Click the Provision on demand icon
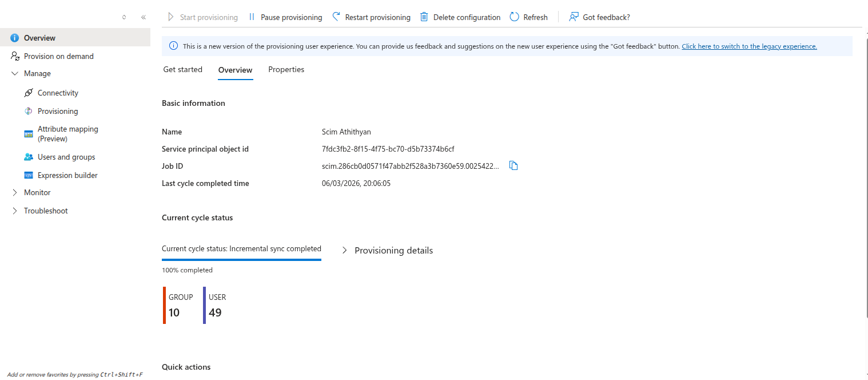 click(x=15, y=56)
